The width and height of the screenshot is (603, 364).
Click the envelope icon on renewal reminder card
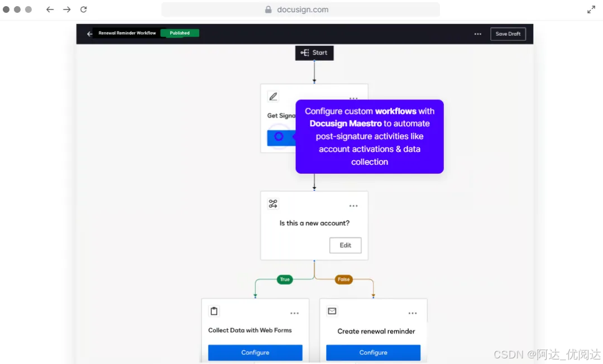[332, 311]
